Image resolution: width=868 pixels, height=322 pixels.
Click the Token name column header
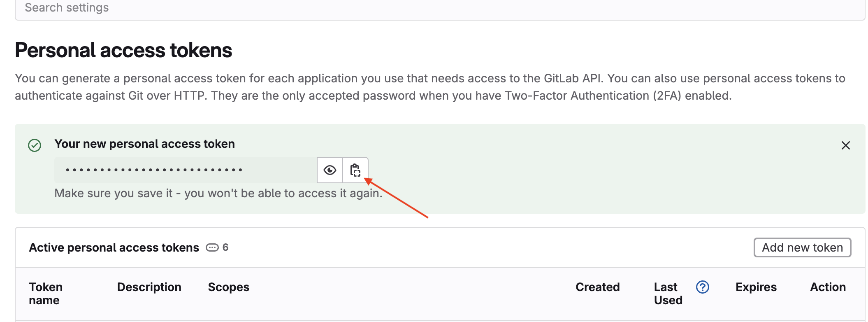46,294
